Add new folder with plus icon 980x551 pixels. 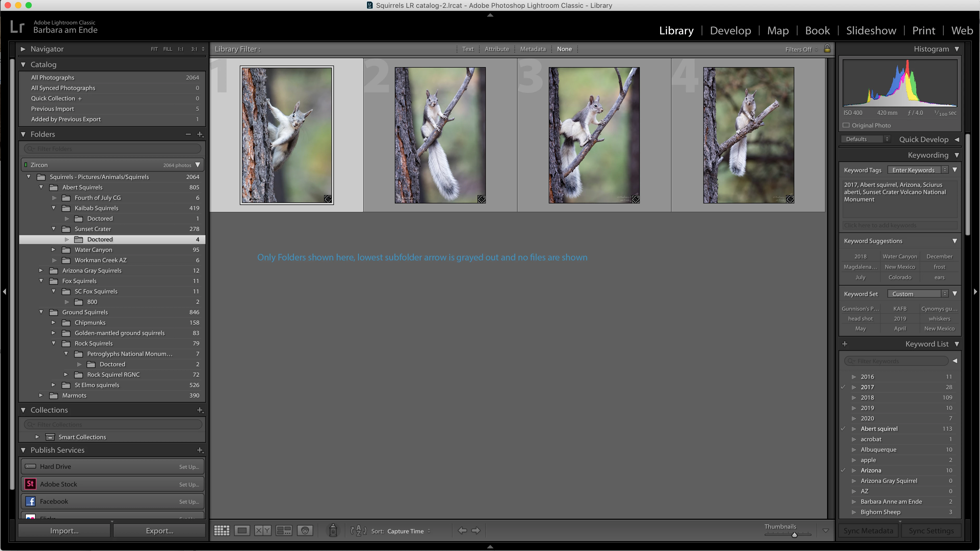(200, 134)
